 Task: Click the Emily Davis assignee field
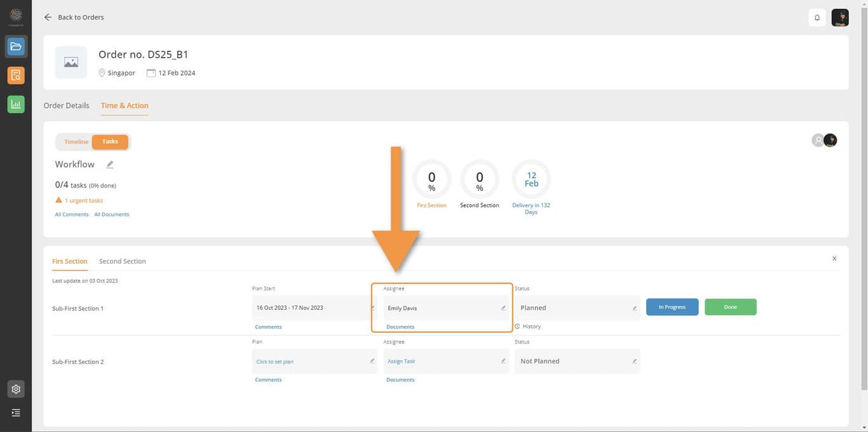(x=446, y=307)
